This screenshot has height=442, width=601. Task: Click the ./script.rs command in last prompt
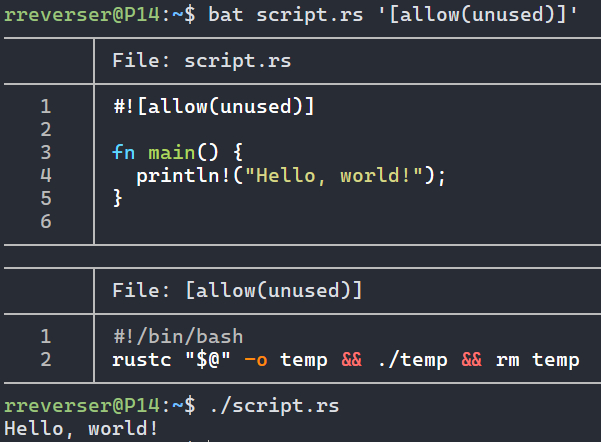[x=274, y=406]
